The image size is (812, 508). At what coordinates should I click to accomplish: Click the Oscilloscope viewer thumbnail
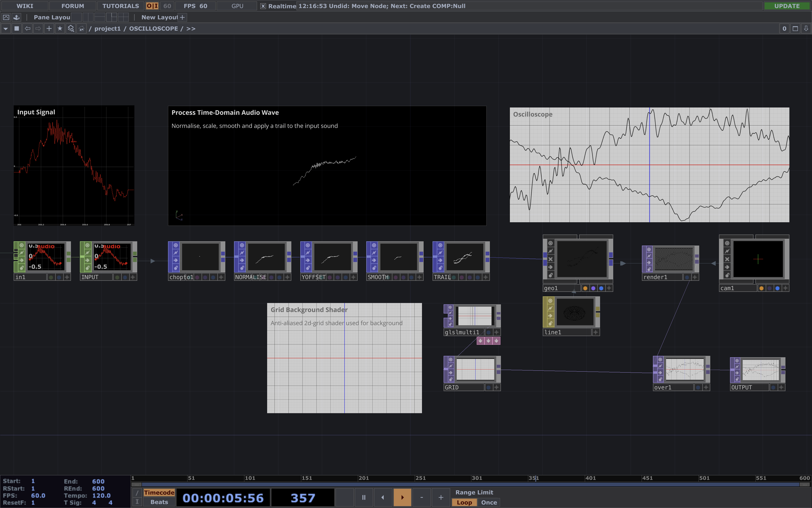[x=649, y=165]
